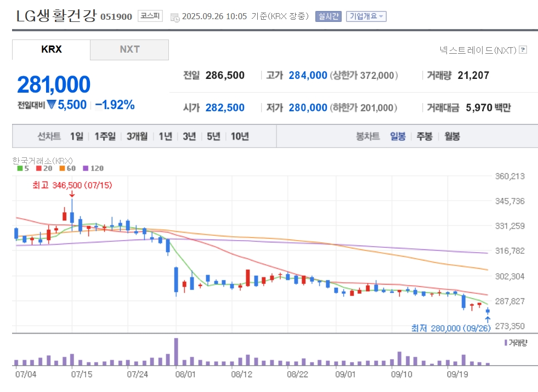Click the 08/01 date axis label

pos(185,374)
